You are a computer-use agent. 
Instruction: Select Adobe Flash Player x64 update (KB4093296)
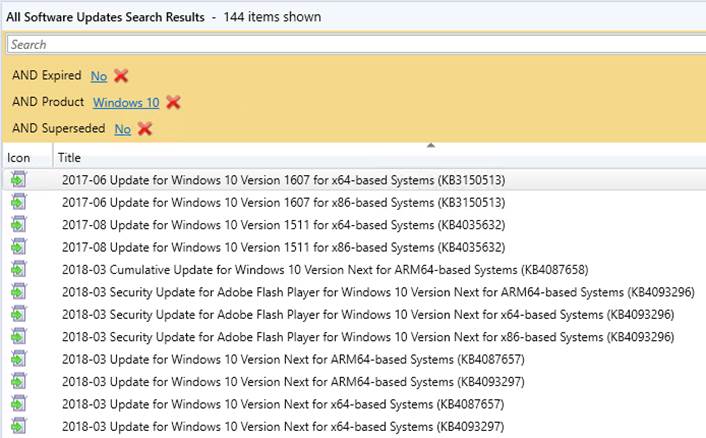(368, 315)
